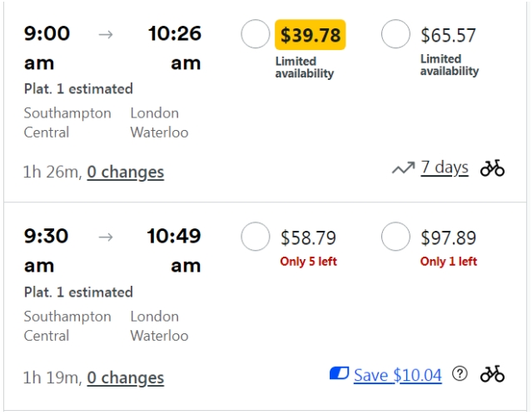Click the arrow between 9:00 and 10:26
532x415 pixels.
click(x=105, y=34)
